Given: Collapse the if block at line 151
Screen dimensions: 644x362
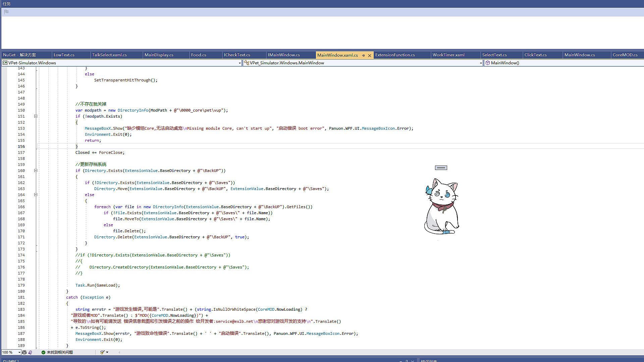Looking at the screenshot, I should 36,116.
